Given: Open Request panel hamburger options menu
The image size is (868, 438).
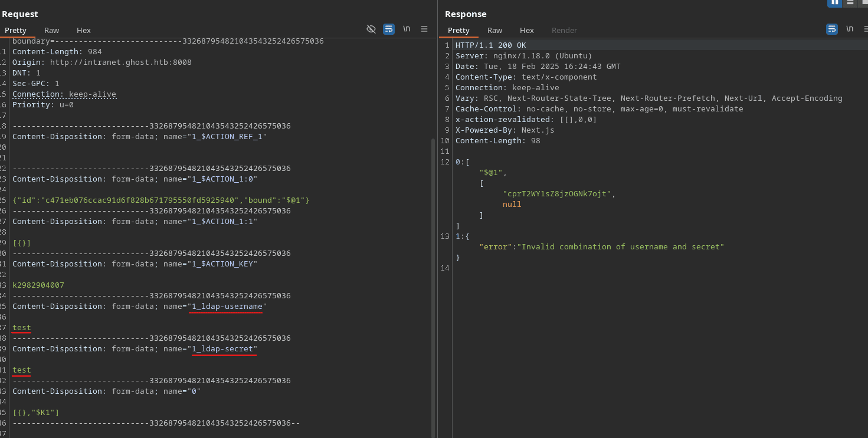Looking at the screenshot, I should (424, 29).
